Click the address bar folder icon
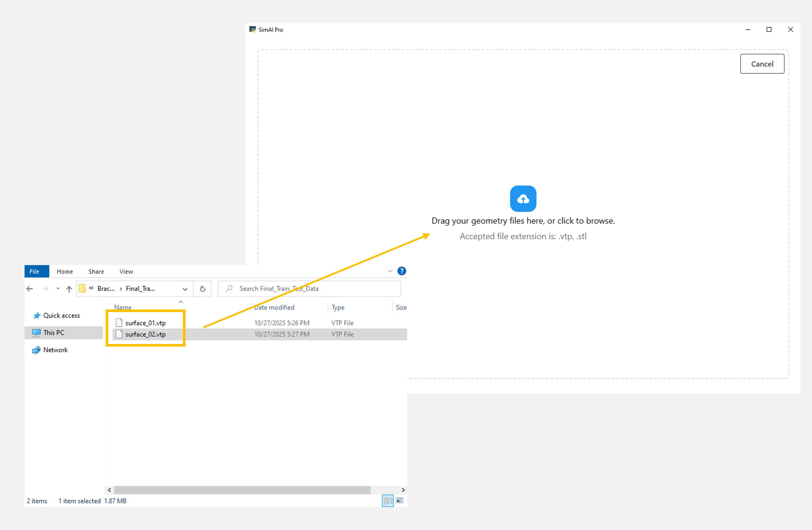The height and width of the screenshot is (530, 812). tap(82, 289)
